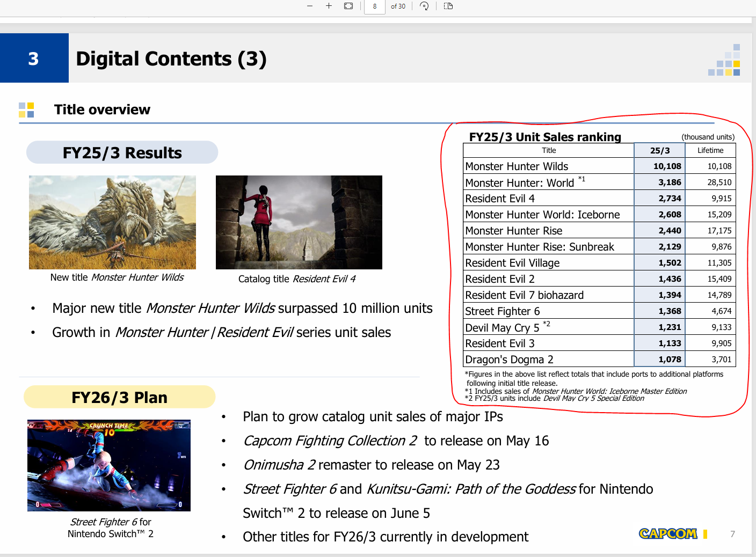Click the 'New title Monster Hunter Wilds' caption

117,277
